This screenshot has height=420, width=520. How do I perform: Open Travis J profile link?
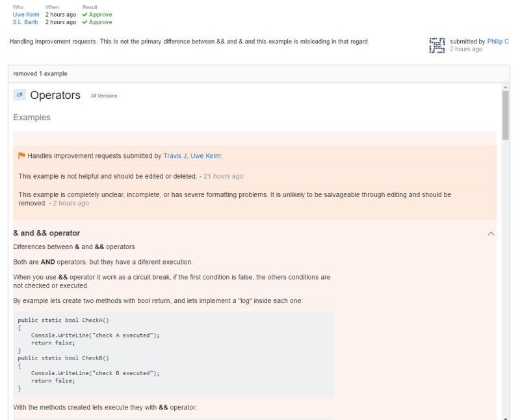175,156
